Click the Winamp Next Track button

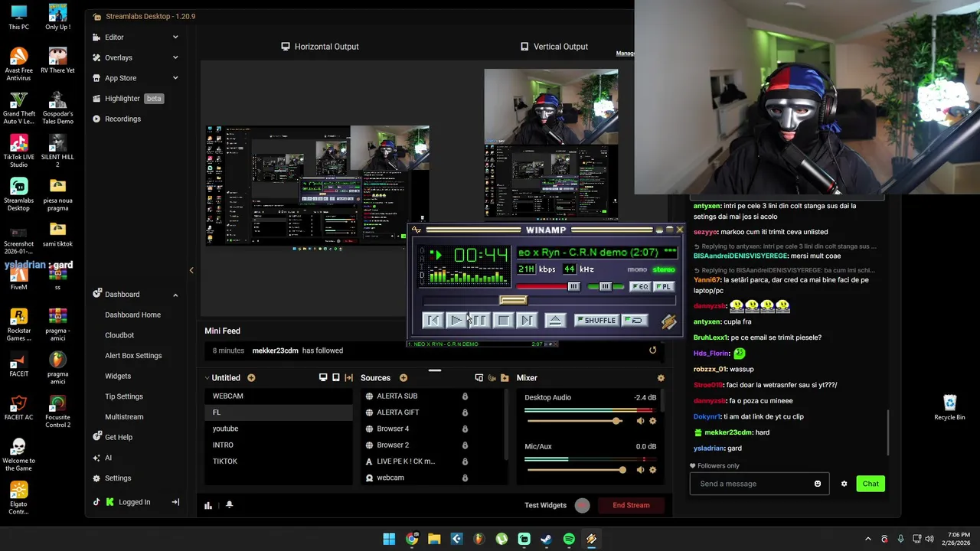(527, 321)
